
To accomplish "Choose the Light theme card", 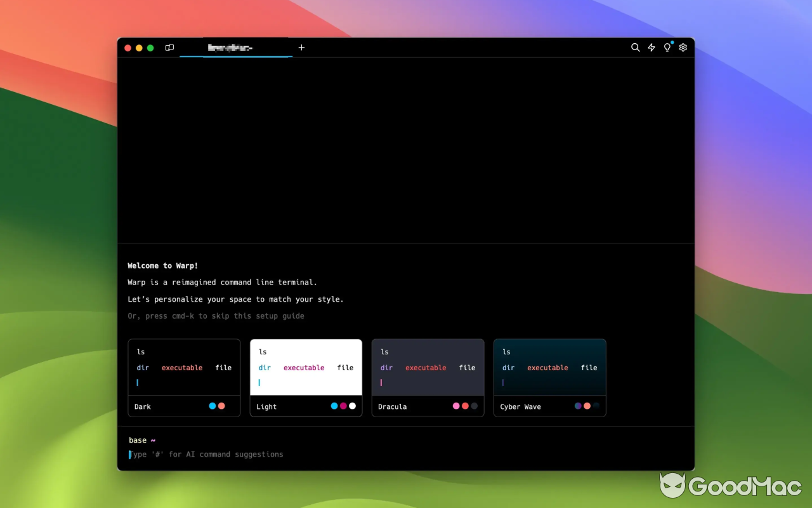I will [306, 377].
